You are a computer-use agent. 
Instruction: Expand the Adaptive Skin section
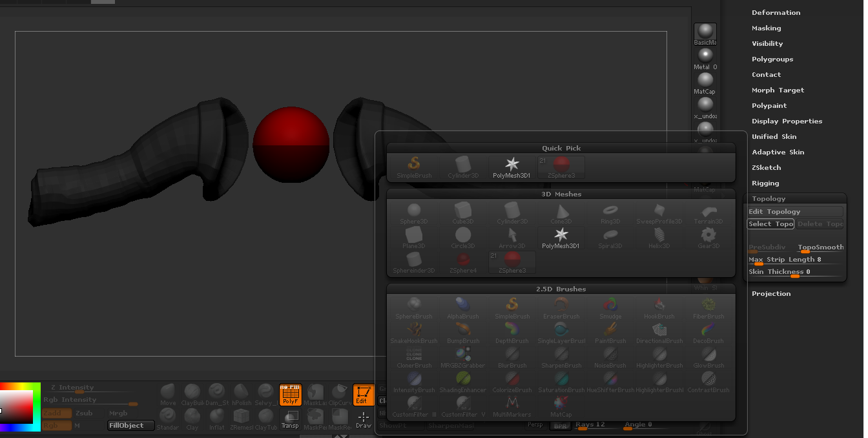pyautogui.click(x=780, y=152)
